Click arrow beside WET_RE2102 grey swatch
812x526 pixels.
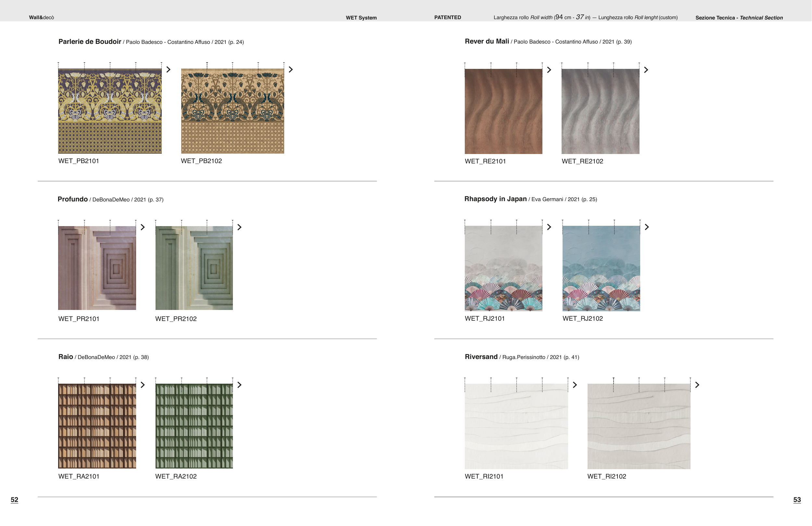(646, 70)
